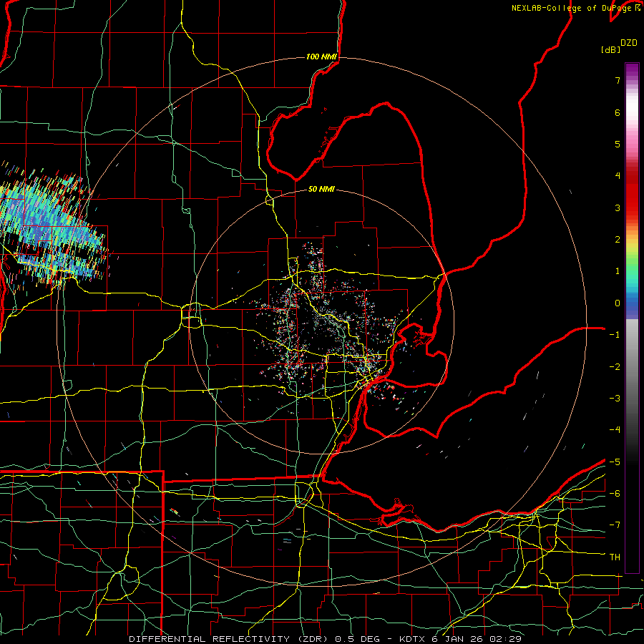This screenshot has width=644, height=644.
Task: Click the purple top of the color bar
Action: pyautogui.click(x=632, y=70)
